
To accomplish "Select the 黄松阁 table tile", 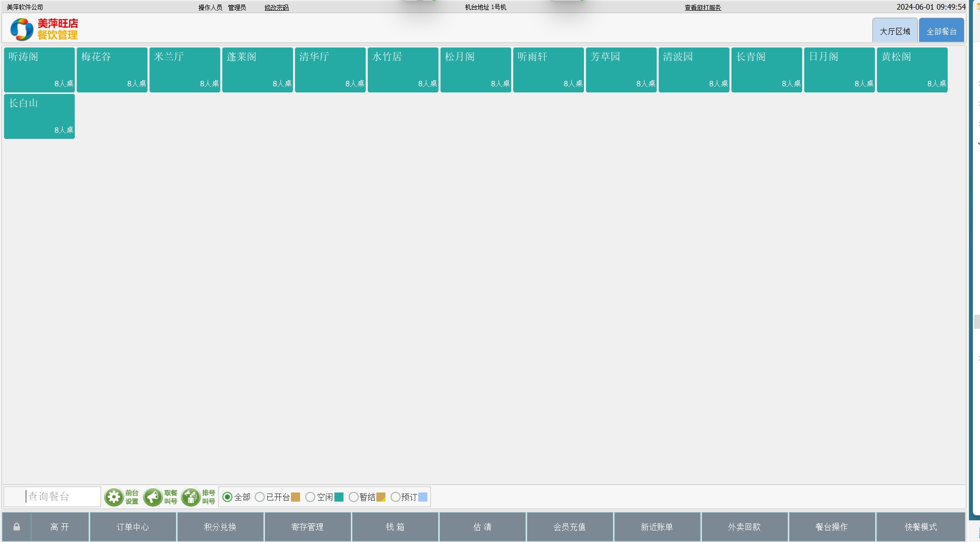I will (912, 70).
